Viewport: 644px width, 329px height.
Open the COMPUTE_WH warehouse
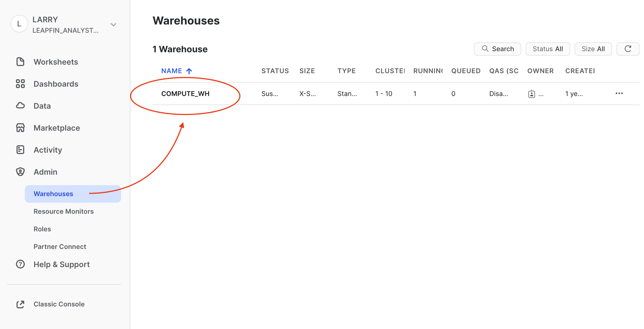click(x=185, y=94)
